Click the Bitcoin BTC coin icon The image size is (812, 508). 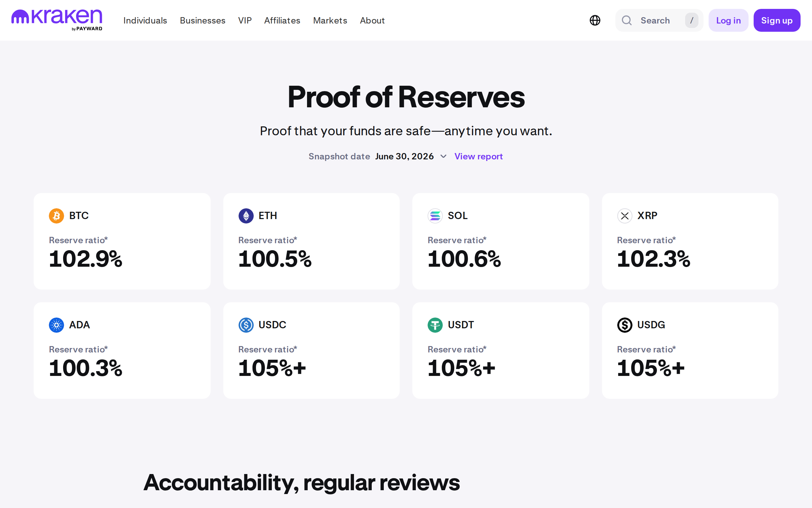click(x=56, y=216)
